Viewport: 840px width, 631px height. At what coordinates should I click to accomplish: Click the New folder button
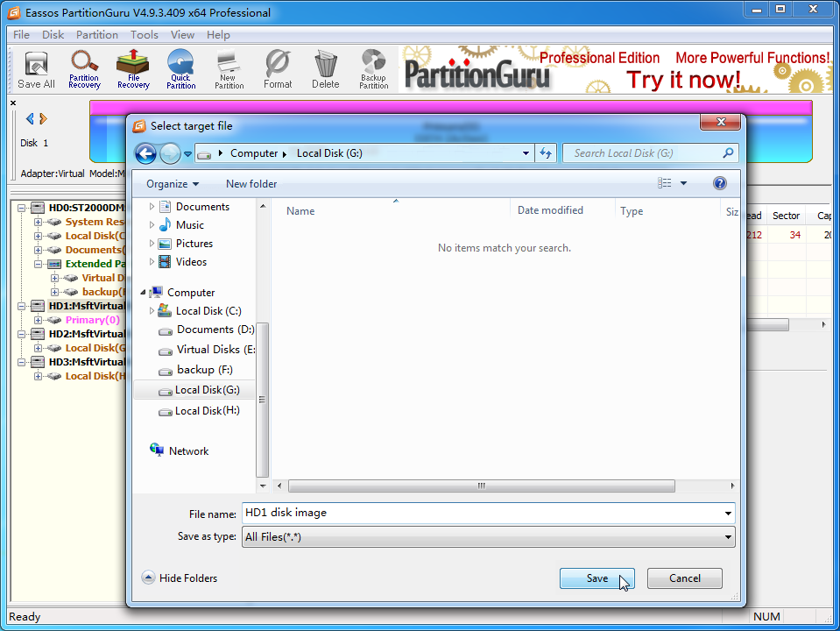(251, 184)
